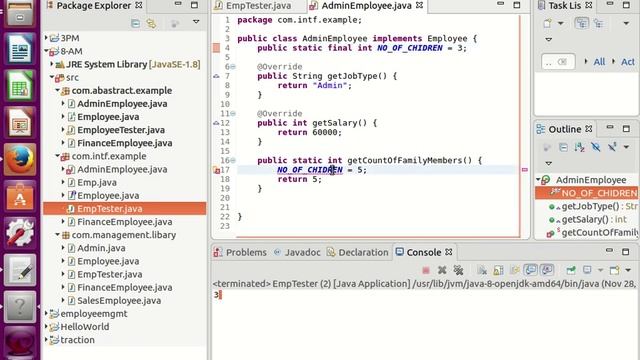Collapse the fold marker at line 16

click(x=233, y=160)
